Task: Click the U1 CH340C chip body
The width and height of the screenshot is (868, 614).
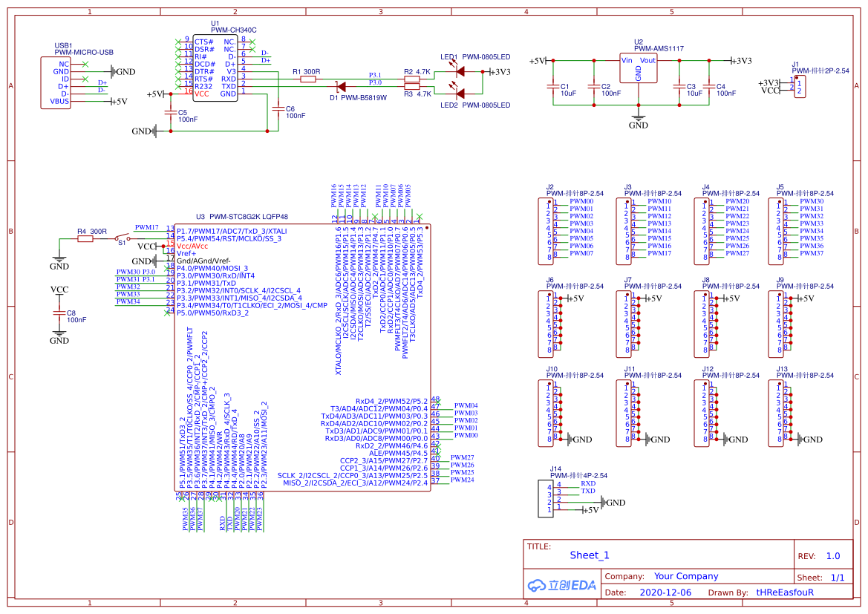Action: (215, 68)
